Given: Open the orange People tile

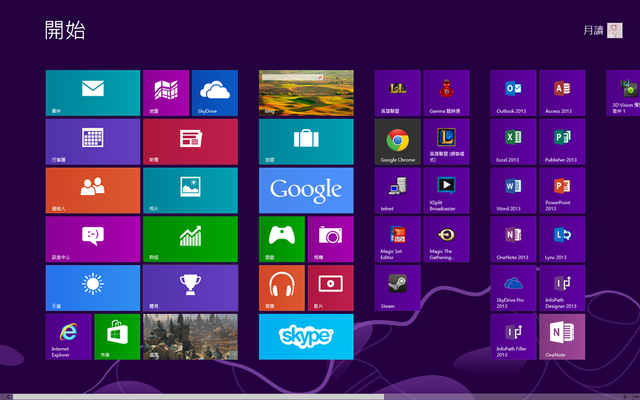Looking at the screenshot, I should [x=93, y=190].
